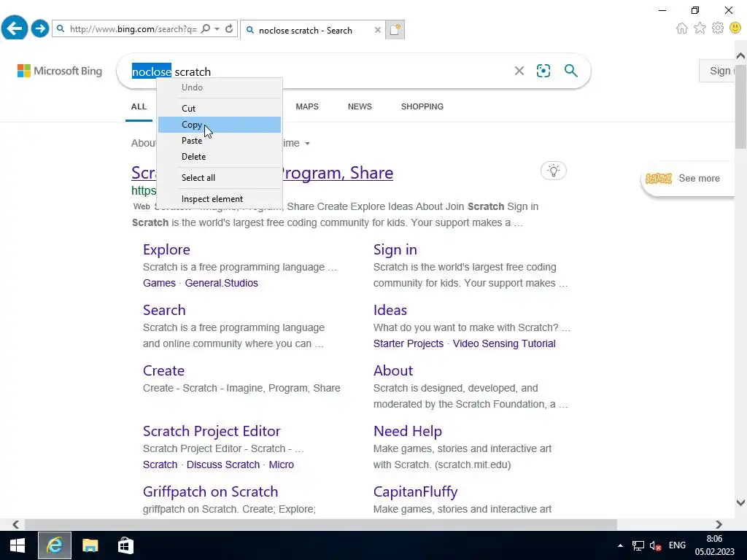The height and width of the screenshot is (560, 747).
Task: Open the Scratch Project Editor link
Action: point(212,431)
